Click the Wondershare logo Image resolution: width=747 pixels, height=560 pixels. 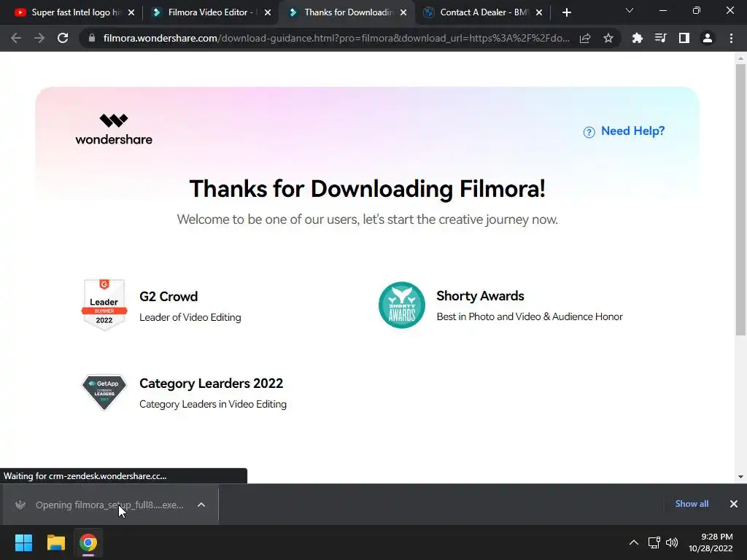[114, 129]
